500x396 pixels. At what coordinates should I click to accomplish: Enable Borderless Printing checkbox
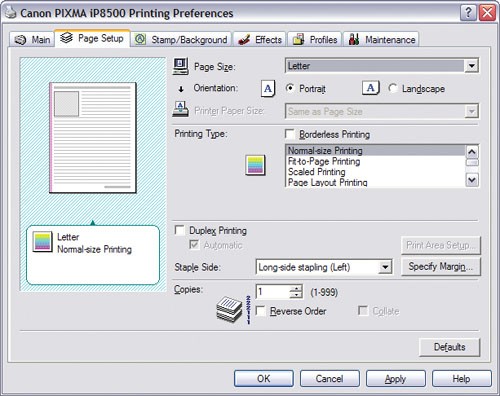click(x=290, y=134)
